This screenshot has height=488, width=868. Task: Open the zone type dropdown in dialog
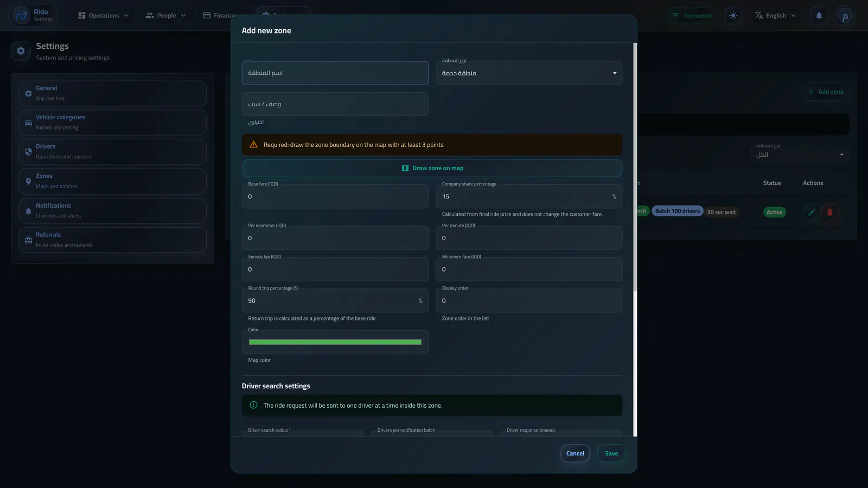[529, 73]
